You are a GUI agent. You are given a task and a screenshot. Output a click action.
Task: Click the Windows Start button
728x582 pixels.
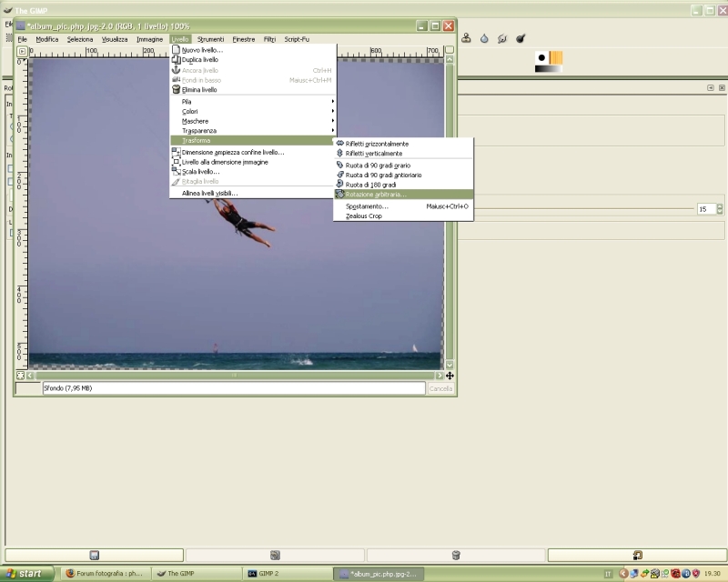pos(30,574)
